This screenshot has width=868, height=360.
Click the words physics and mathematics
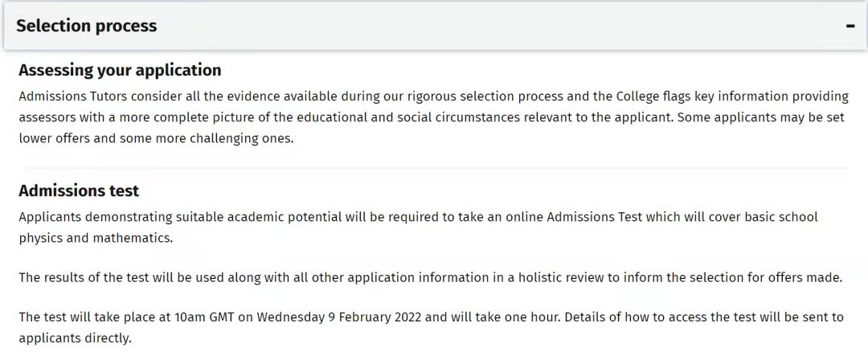96,238
